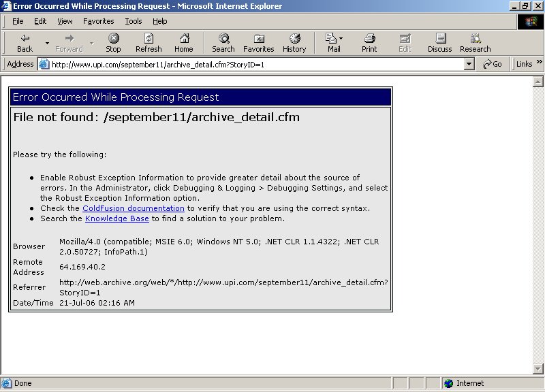This screenshot has width=545, height=392.
Task: Reload the page using Refresh
Action: (x=149, y=42)
